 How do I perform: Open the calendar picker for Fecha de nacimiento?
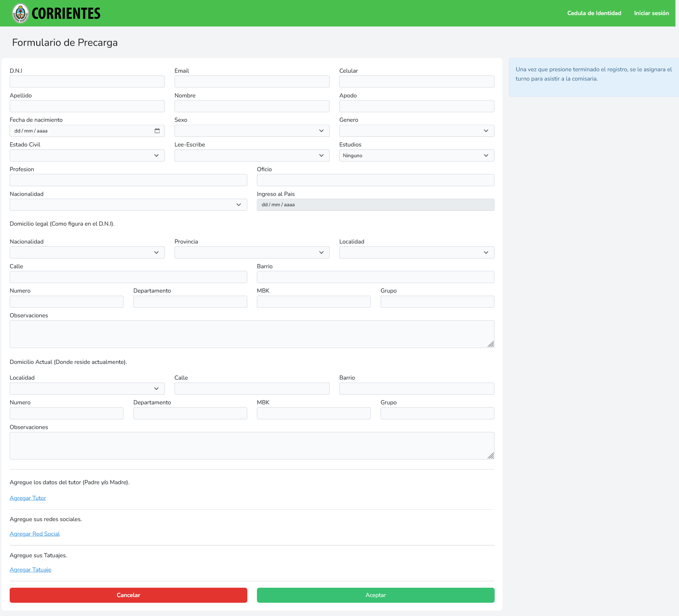point(157,131)
